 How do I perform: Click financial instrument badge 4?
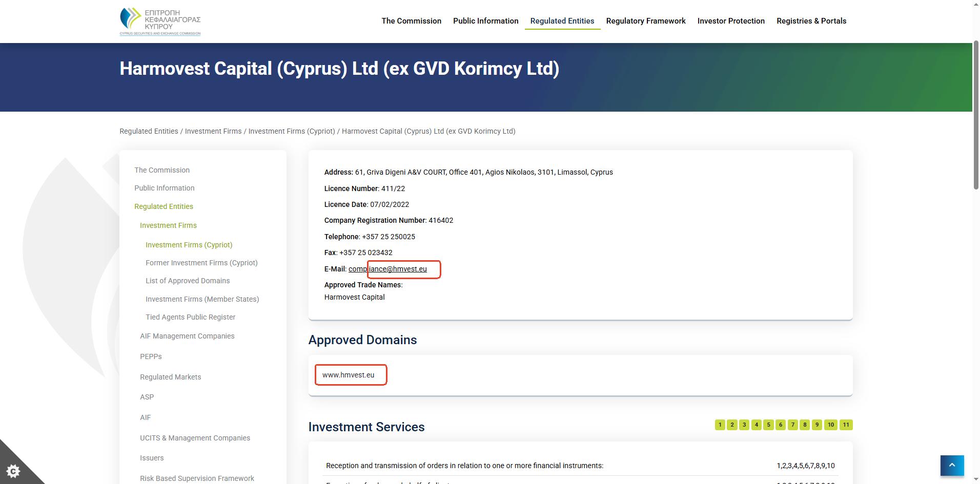(757, 425)
